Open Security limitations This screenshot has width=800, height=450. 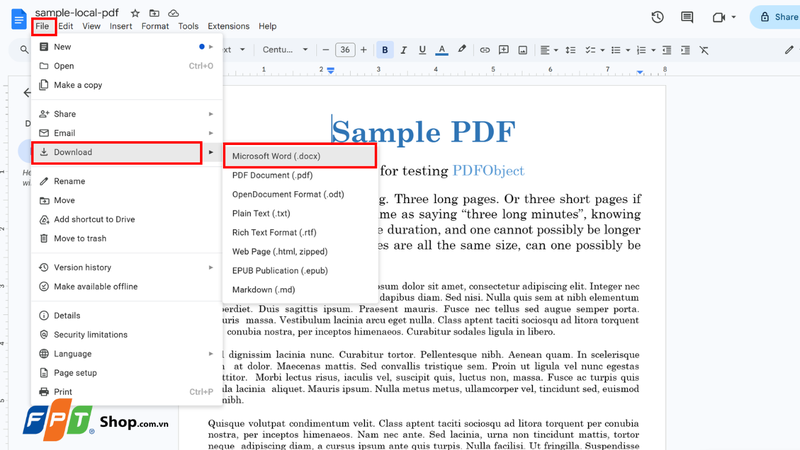pos(127,335)
